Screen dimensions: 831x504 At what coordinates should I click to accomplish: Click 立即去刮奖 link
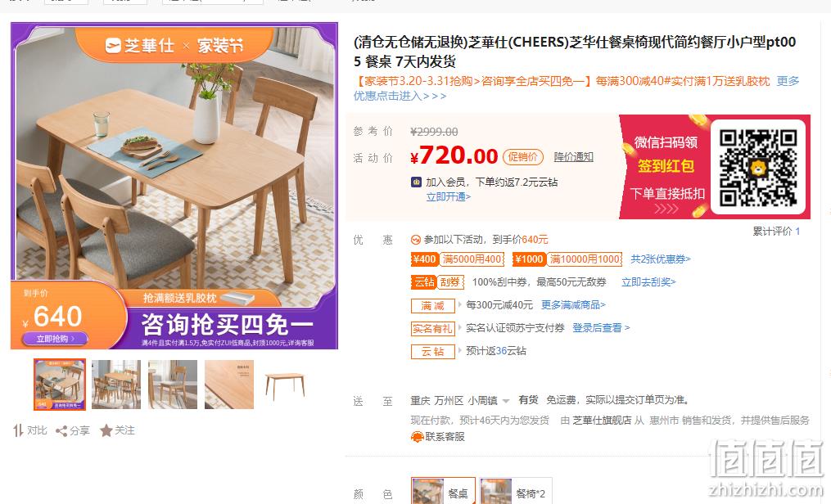tap(648, 282)
